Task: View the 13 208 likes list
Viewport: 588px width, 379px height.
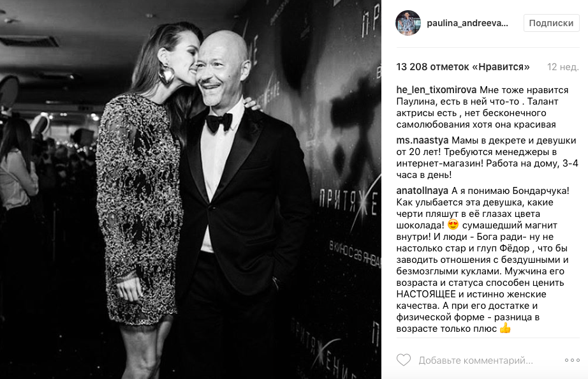Action: click(463, 67)
